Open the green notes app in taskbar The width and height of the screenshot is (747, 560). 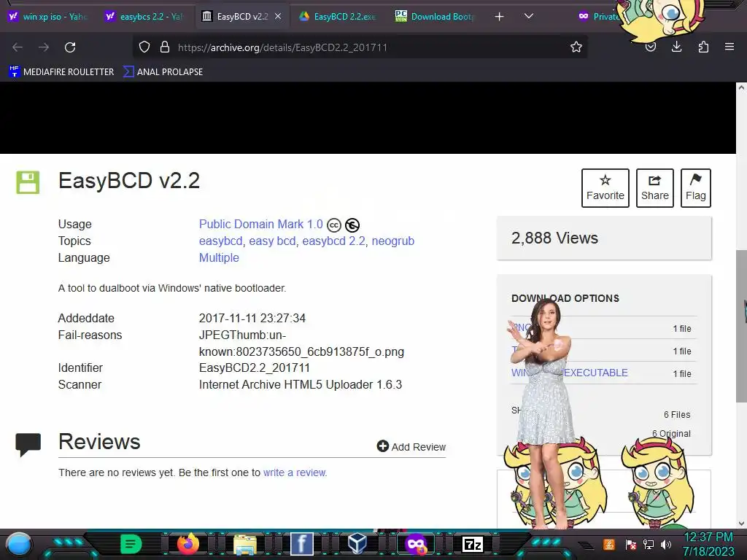point(131,544)
